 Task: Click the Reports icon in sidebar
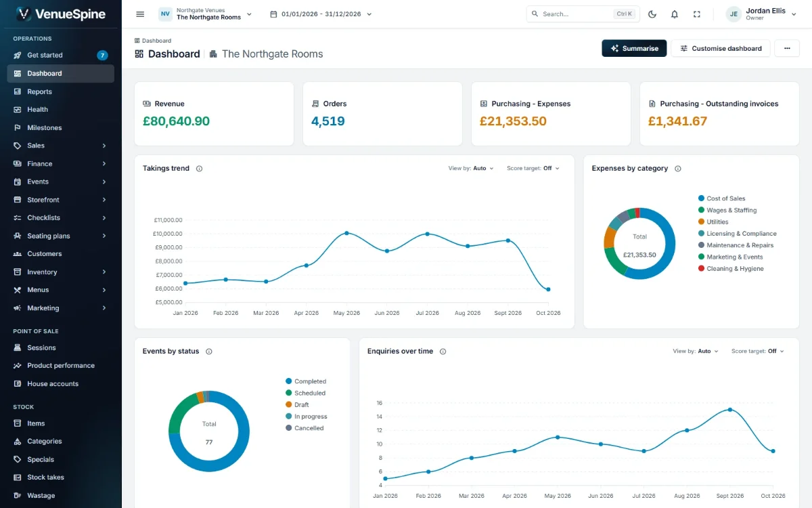18,92
